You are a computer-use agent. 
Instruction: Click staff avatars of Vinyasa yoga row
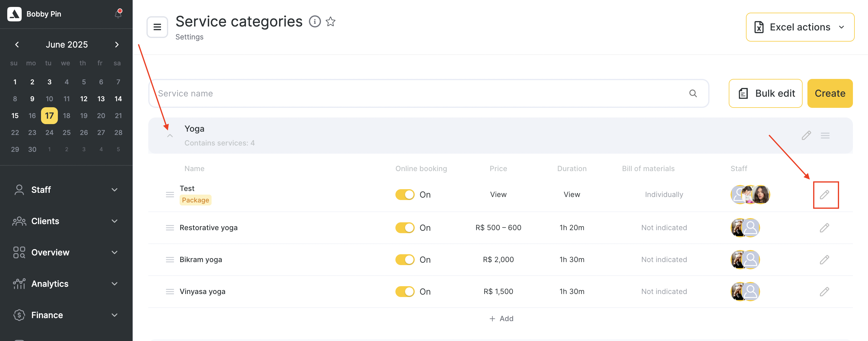pyautogui.click(x=745, y=292)
